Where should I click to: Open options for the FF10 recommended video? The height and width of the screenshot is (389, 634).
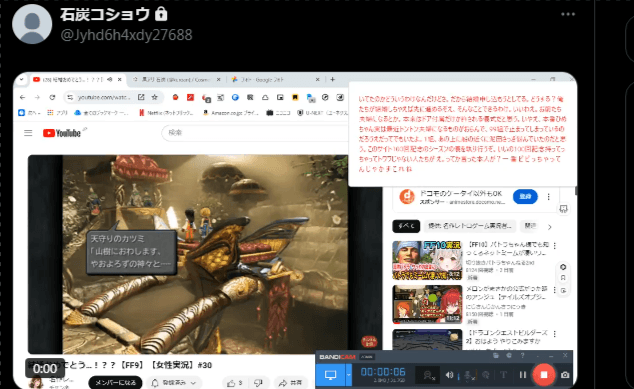pyautogui.click(x=555, y=245)
